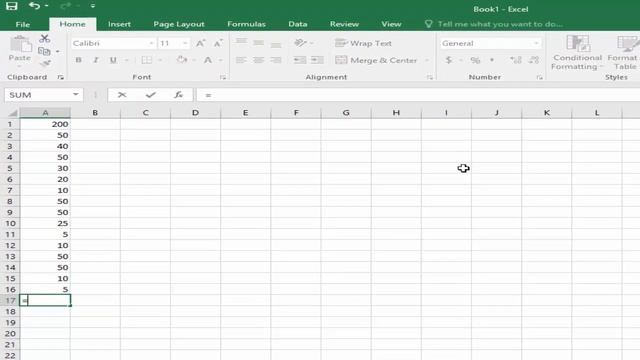Click the Fill Color bucket icon
The width and height of the screenshot is (640, 360).
click(x=182, y=60)
